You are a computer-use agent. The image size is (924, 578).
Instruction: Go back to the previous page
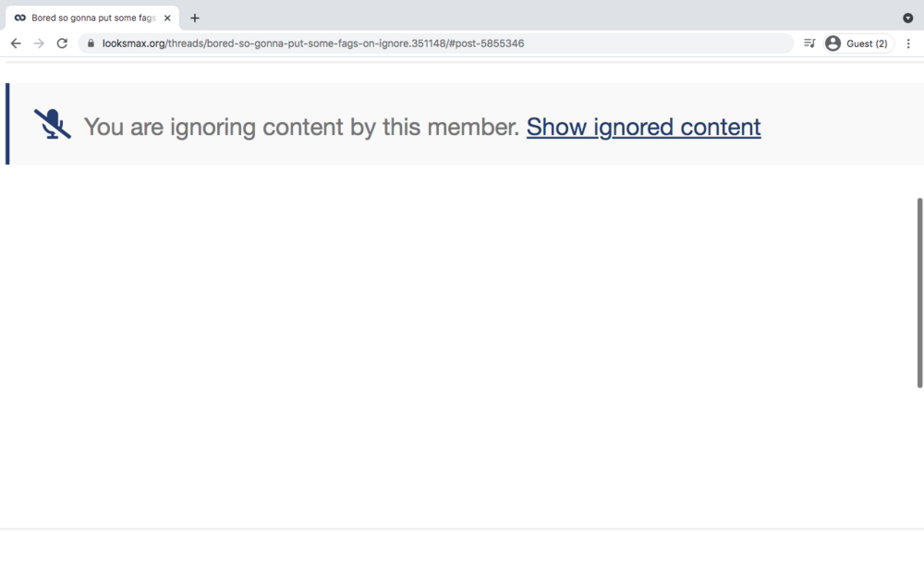(x=16, y=43)
